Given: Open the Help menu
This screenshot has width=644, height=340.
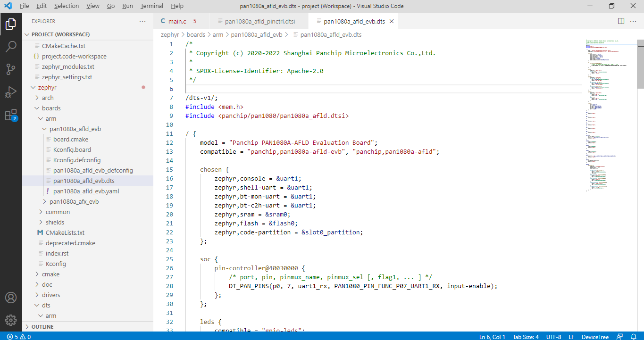Looking at the screenshot, I should tap(177, 6).
